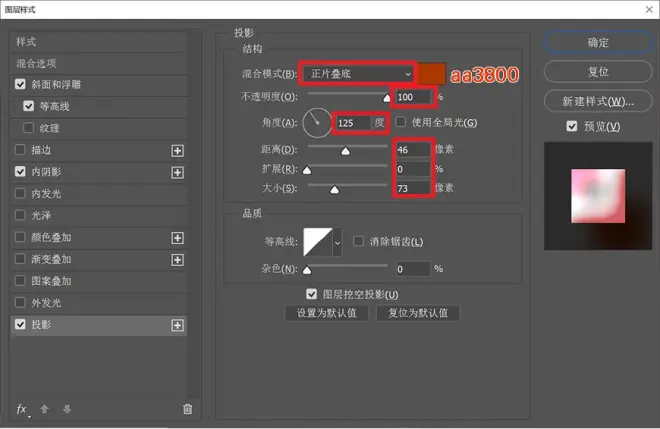
Task: Close the 图层样式 dialog
Action: coord(649,9)
